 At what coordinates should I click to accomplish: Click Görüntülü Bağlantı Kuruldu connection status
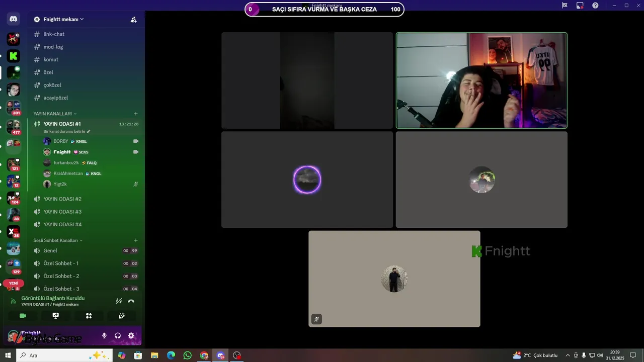(x=53, y=298)
